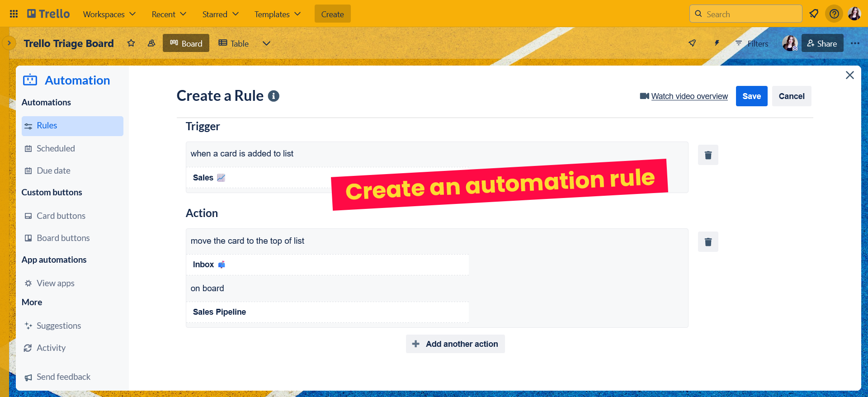This screenshot has height=397, width=868.
Task: Open the apps grid switcher icon
Action: 14,14
